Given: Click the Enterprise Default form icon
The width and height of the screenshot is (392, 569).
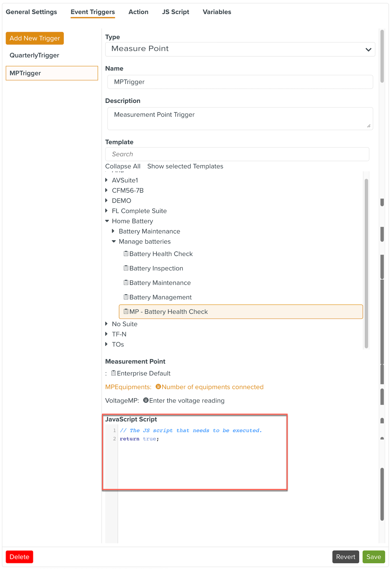Looking at the screenshot, I should [x=114, y=373].
